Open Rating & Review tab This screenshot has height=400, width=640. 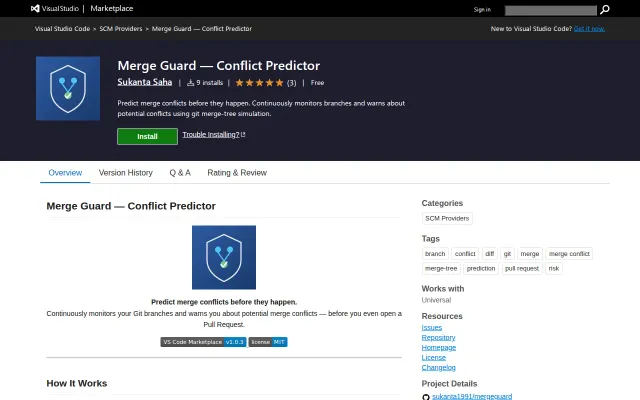coord(237,173)
